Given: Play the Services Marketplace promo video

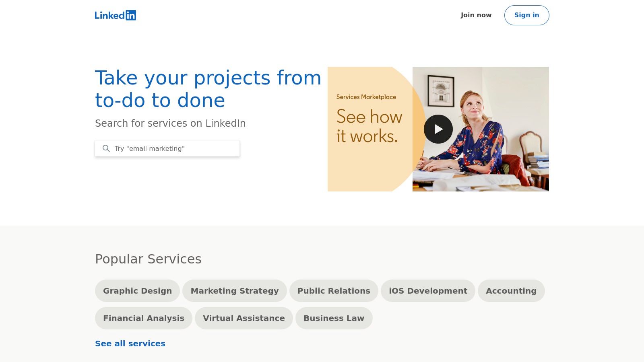Looking at the screenshot, I should pos(438,129).
